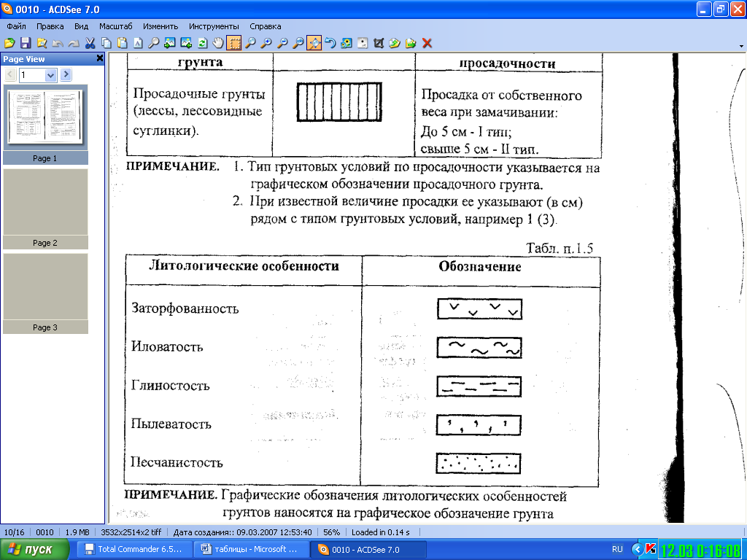
Task: Click the Copy icon in toolbar
Action: [x=107, y=43]
